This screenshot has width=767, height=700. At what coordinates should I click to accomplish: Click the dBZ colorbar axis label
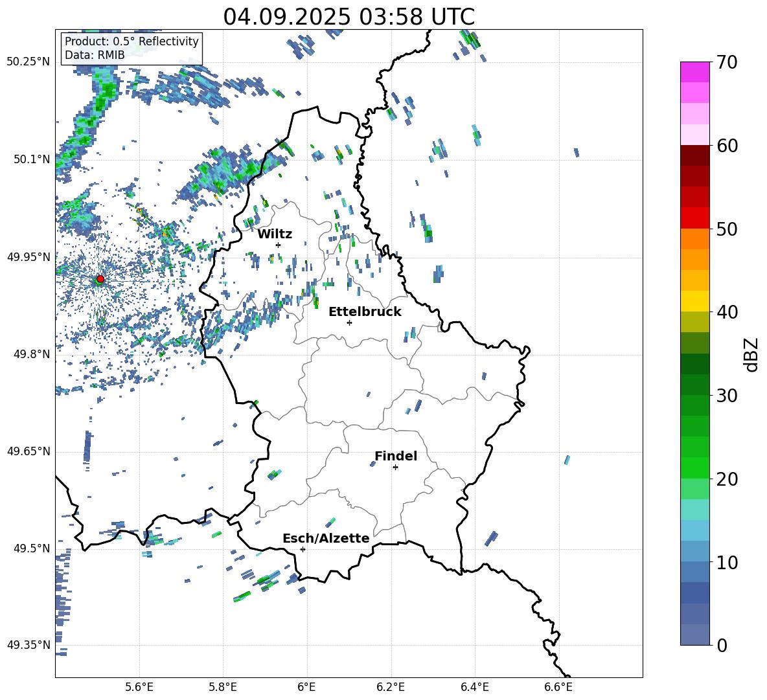752,354
